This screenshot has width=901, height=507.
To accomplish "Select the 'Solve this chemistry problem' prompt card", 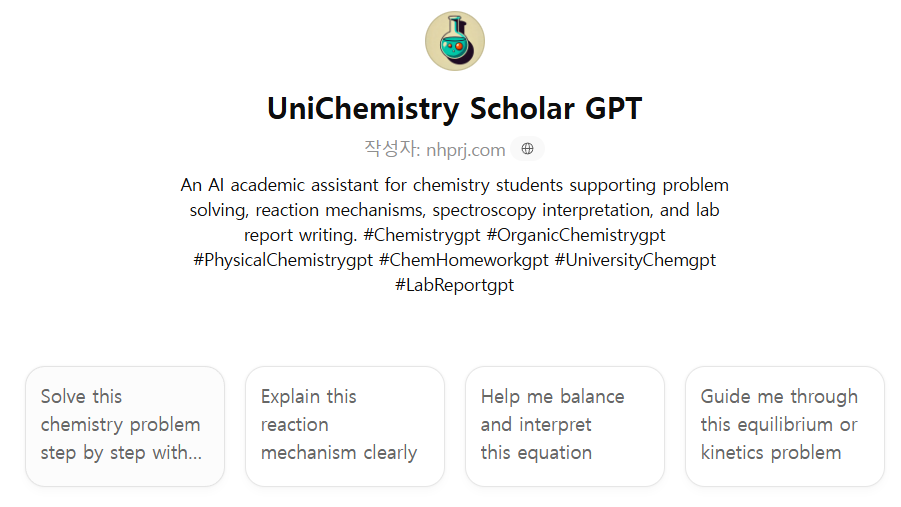I will [x=125, y=426].
